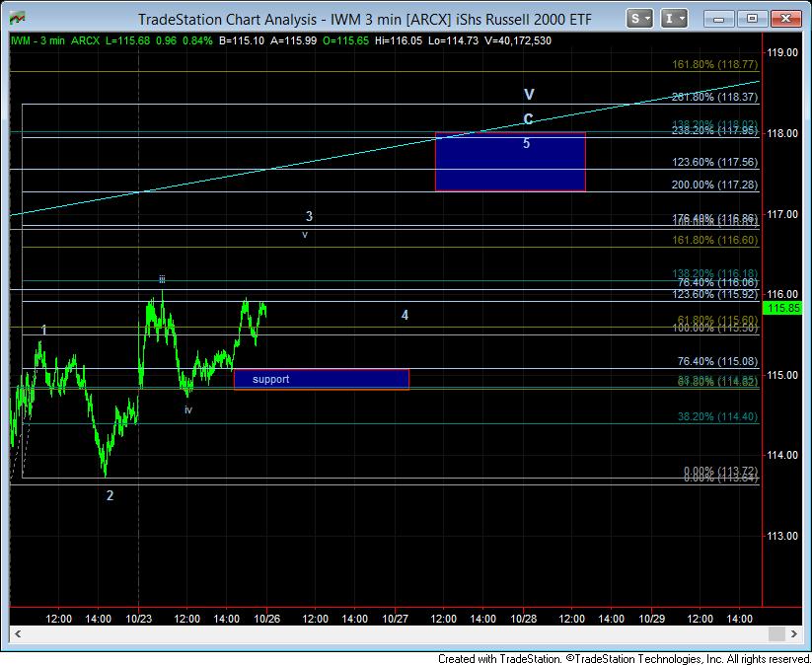Screen dimensions: 812x665
Task: Click the 10/27 date on time axis
Action: click(395, 619)
